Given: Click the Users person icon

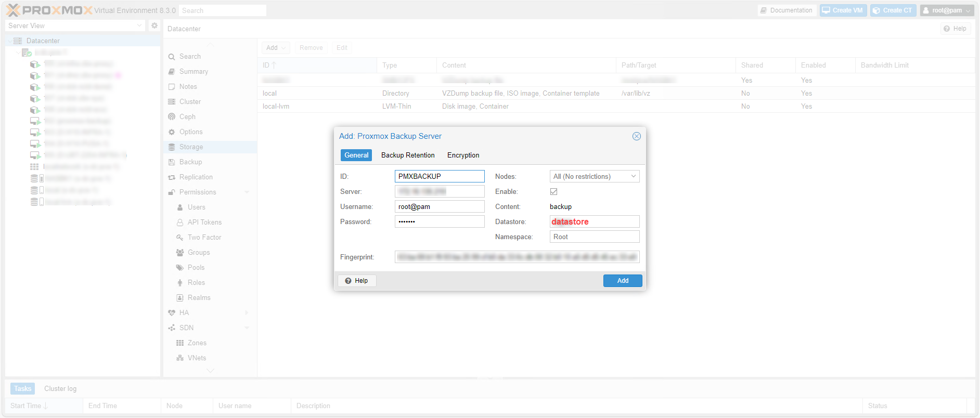Looking at the screenshot, I should point(180,207).
